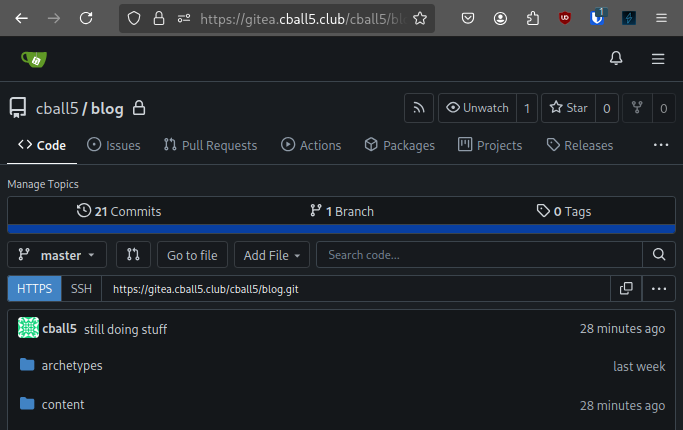Click the padlock site security icon

(x=159, y=18)
